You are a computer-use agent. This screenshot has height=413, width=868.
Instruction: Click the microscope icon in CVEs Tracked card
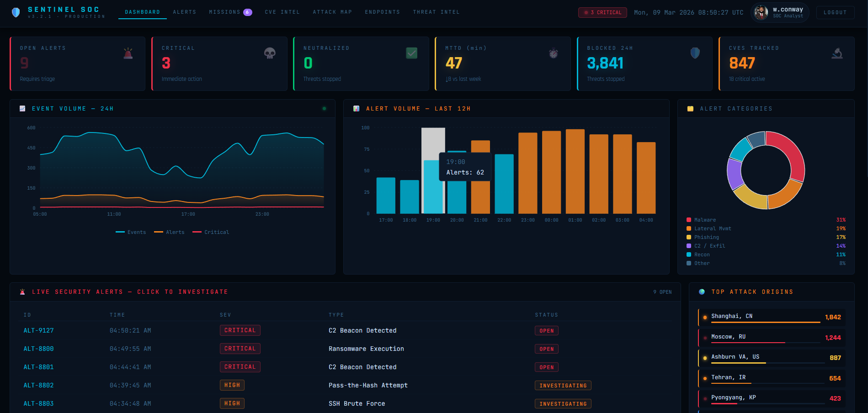tap(837, 53)
